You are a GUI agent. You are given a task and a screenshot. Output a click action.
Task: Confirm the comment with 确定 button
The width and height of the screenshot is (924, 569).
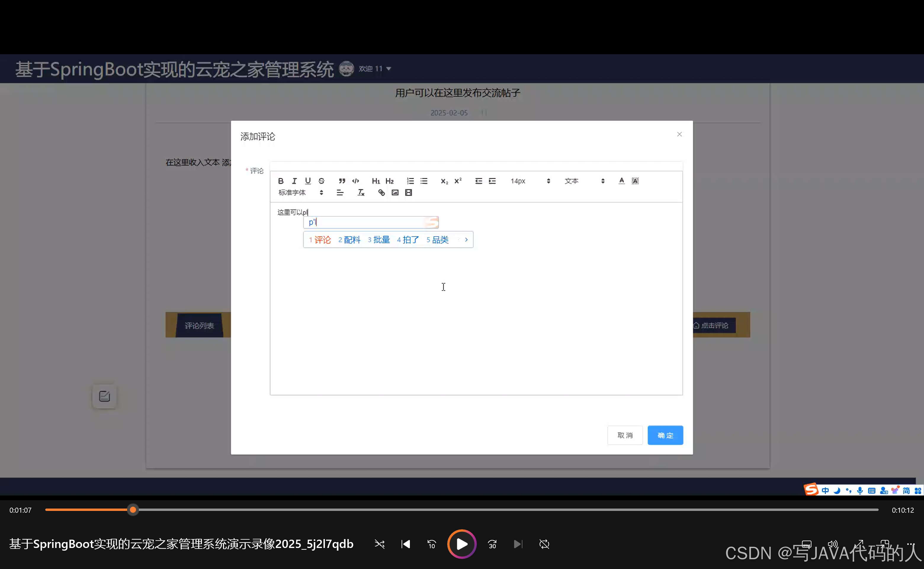coord(665,435)
